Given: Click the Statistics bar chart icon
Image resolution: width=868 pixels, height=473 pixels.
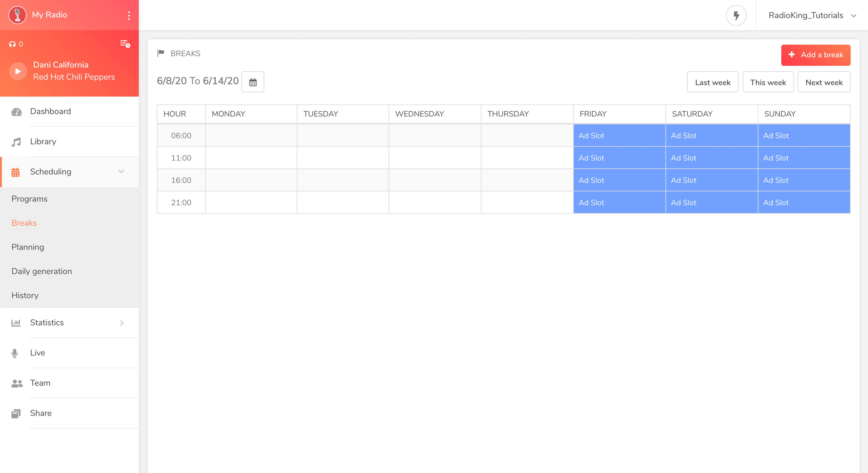Looking at the screenshot, I should coord(16,323).
